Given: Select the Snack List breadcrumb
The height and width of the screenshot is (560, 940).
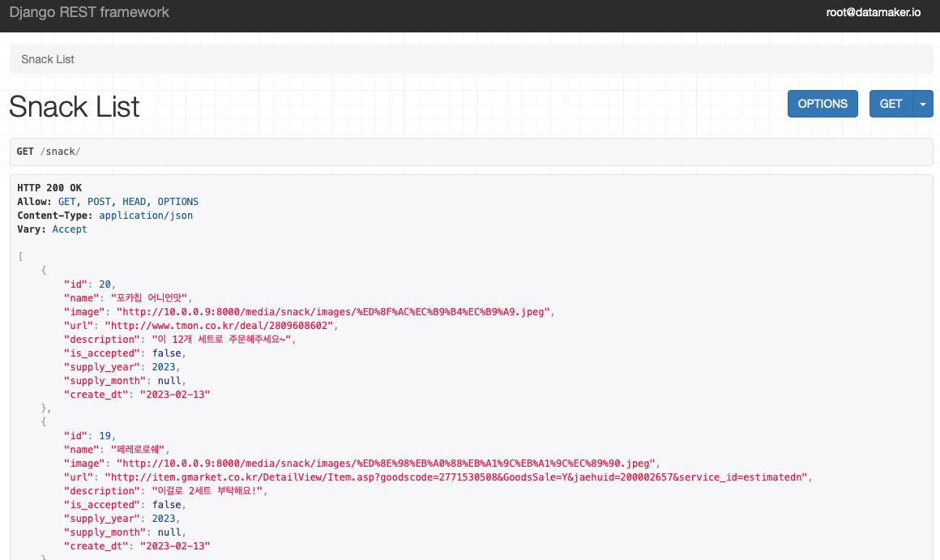Looking at the screenshot, I should click(48, 59).
